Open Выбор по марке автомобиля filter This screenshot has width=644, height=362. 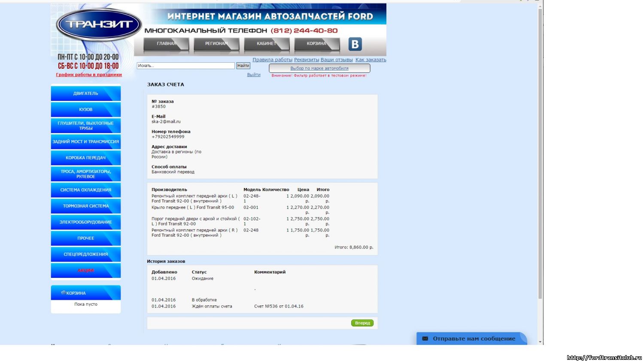point(319,68)
